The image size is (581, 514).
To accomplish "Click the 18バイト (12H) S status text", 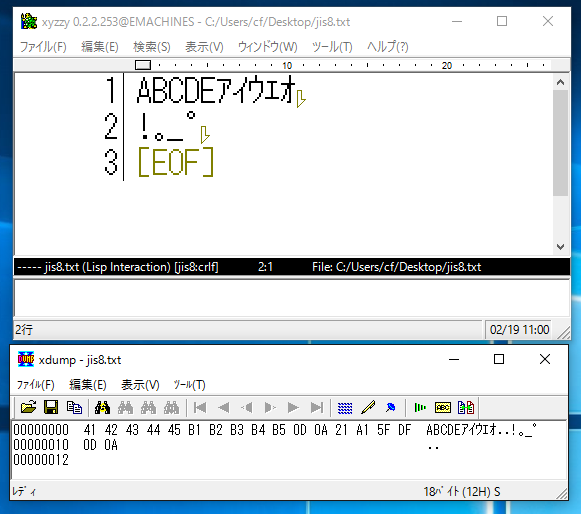I will click(x=462, y=492).
